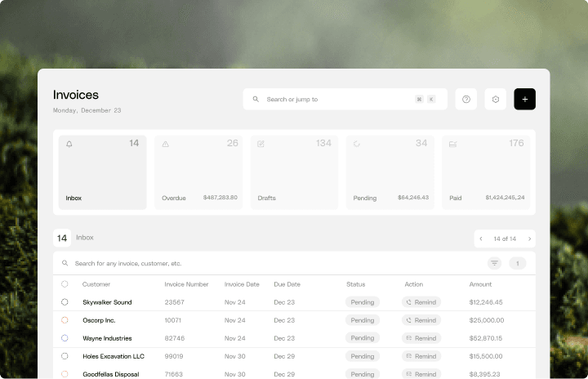Toggle the select-all checkbox in table header
Screen dimensions: 588x379
(65, 284)
